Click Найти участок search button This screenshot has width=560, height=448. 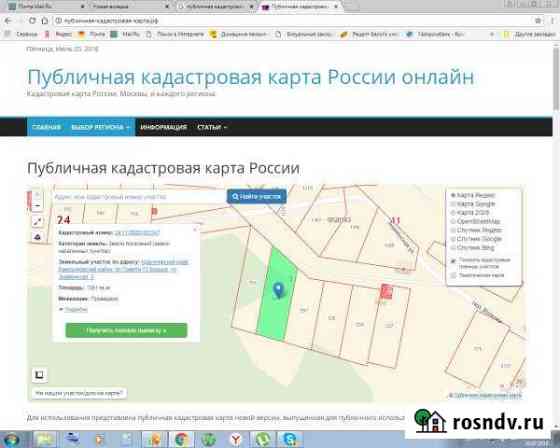256,196
